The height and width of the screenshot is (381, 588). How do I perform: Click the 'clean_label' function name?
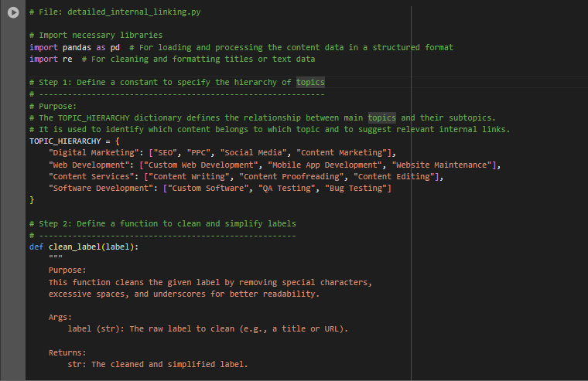(x=74, y=247)
